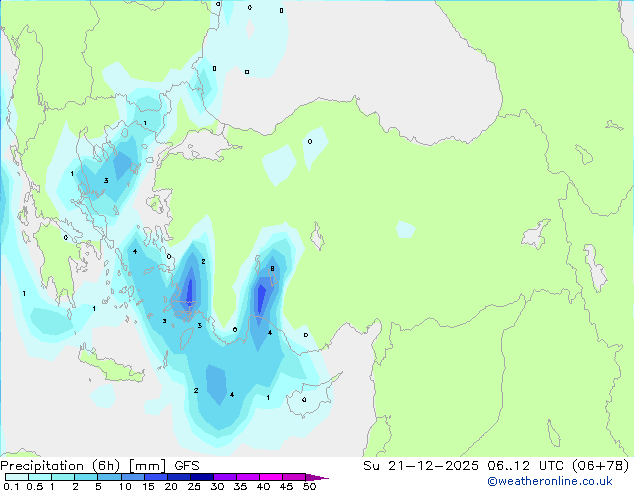This screenshot has width=634, height=490.
Task: Click the '20' legend tick label
Action: pos(171,486)
